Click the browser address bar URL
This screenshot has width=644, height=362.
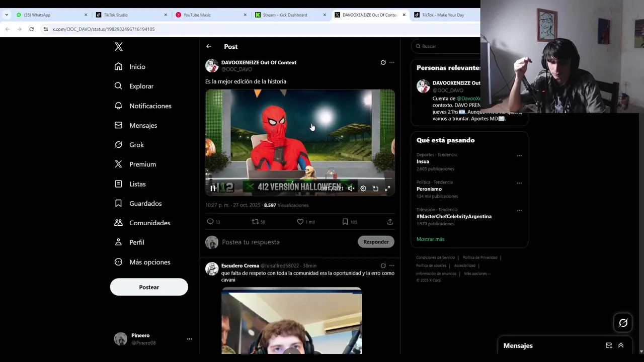tap(103, 29)
